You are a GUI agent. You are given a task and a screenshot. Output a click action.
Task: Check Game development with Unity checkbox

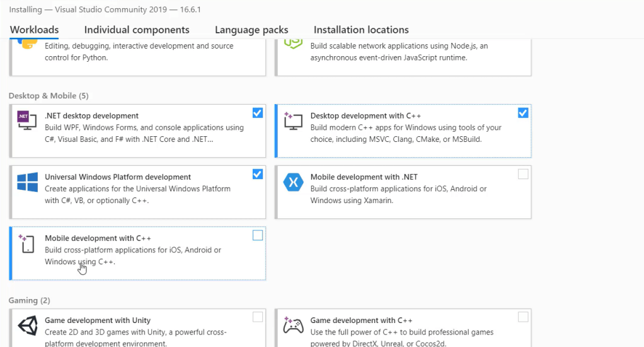(258, 317)
